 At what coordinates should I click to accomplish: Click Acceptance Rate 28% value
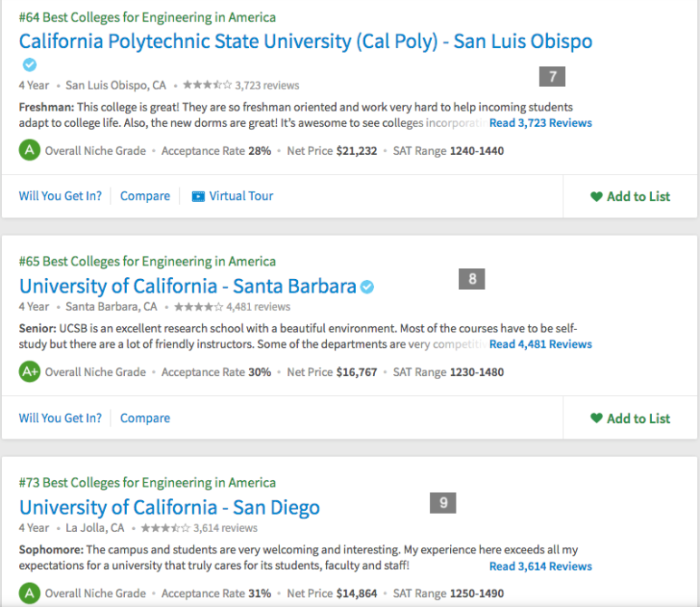pos(260,151)
